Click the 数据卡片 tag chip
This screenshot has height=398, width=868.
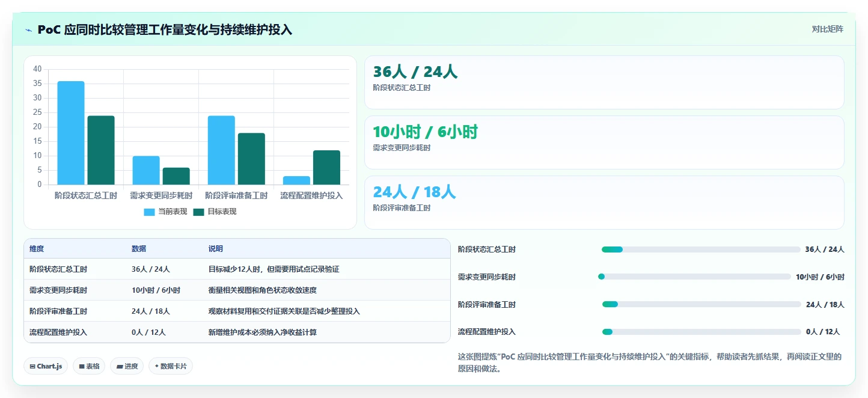tap(171, 366)
